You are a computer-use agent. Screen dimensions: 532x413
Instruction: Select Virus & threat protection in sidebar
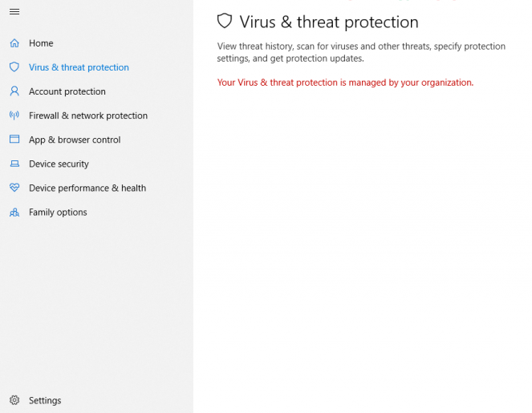click(x=79, y=67)
